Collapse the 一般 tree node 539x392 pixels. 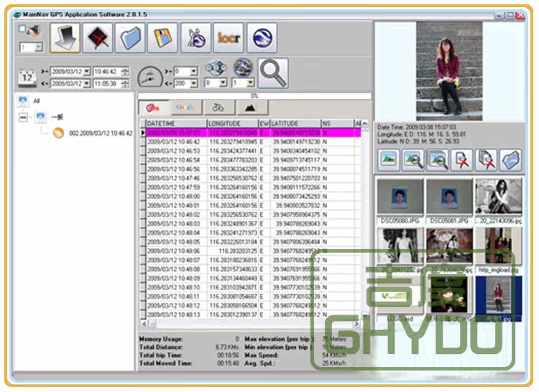[23, 118]
